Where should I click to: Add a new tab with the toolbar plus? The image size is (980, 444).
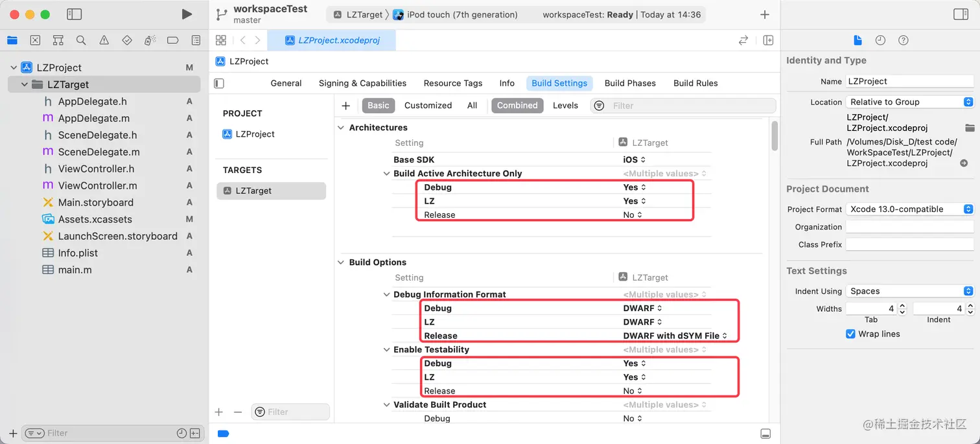point(765,14)
